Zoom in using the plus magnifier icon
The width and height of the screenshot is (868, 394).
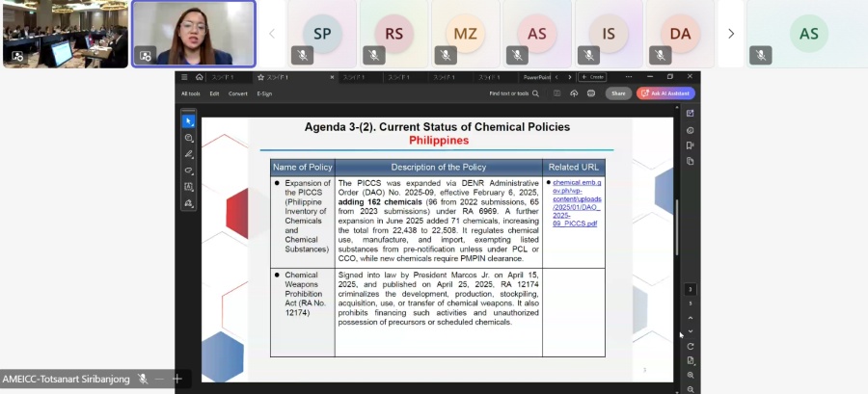[691, 375]
